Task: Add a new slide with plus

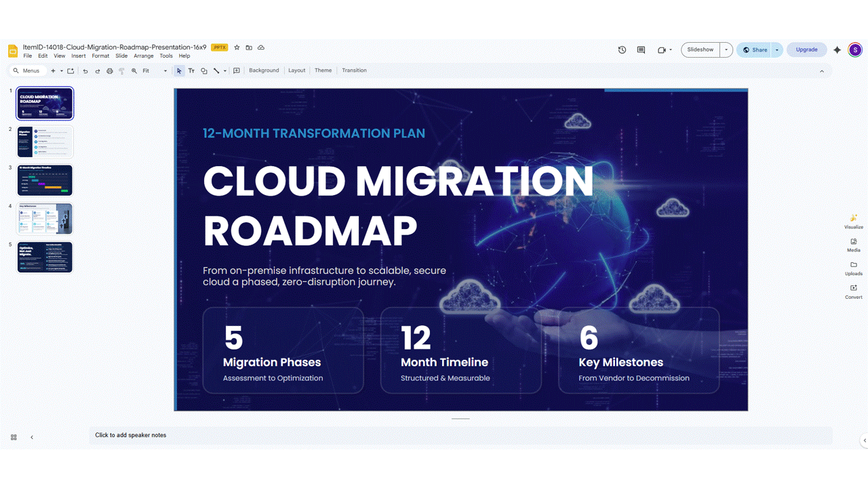Action: [53, 70]
